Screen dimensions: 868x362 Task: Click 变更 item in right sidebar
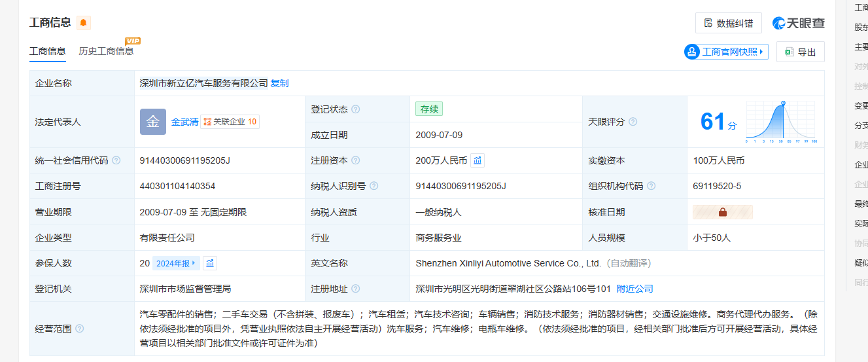861,105
